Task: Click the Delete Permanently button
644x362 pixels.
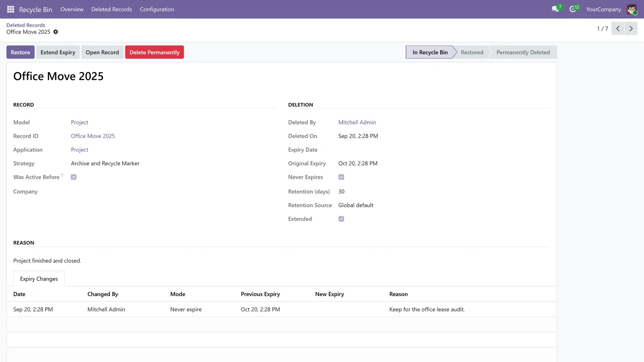Action: [155, 52]
